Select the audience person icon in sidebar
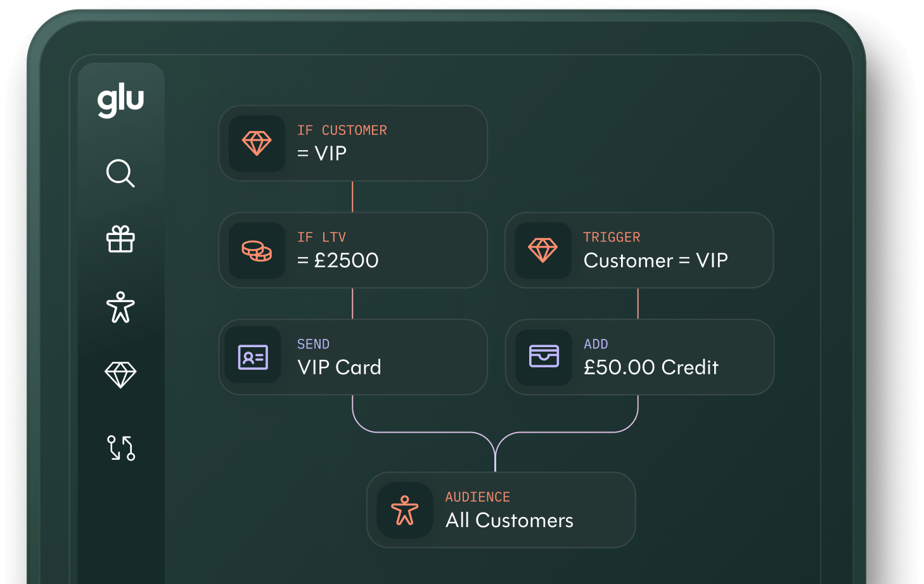 [x=120, y=307]
